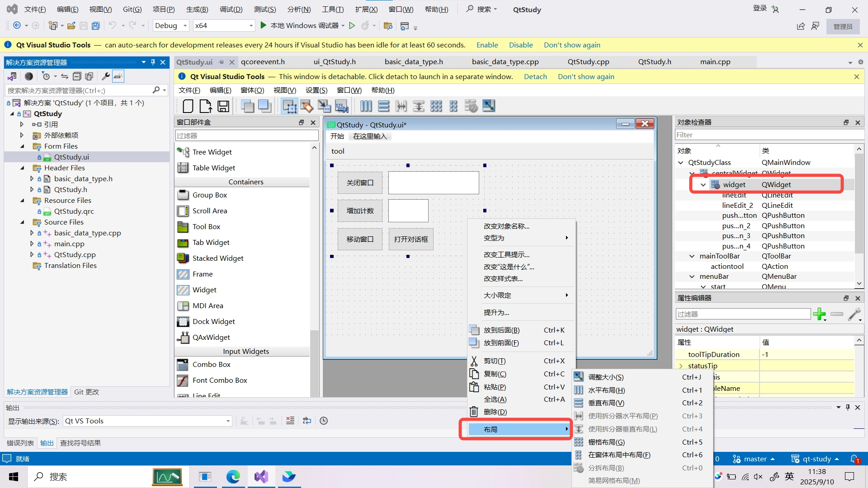868x488 pixels.
Task: Open 调试(D) menu in VS menu bar
Action: pos(231,9)
